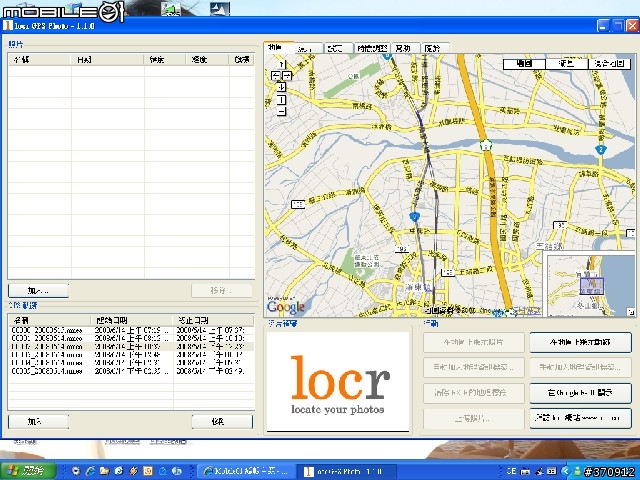The image size is (640, 480).
Task: Sort photos table by 經度 column header
Action: pos(207,60)
